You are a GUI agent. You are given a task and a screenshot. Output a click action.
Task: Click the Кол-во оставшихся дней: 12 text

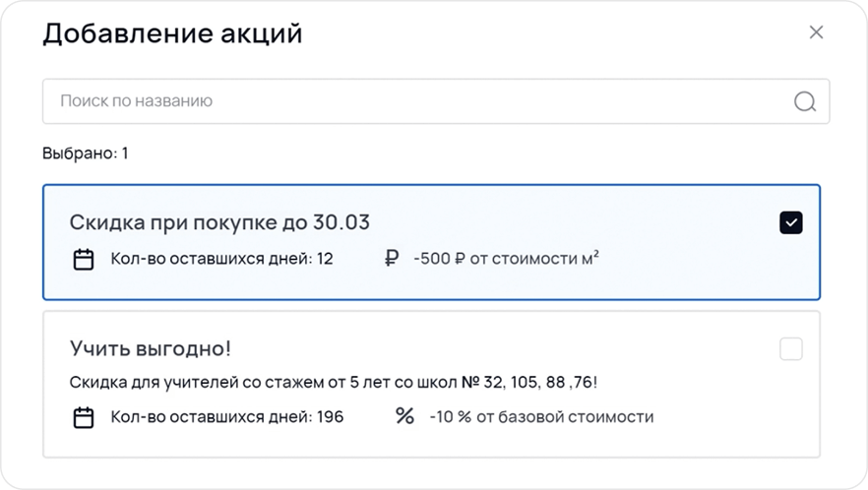221,260
